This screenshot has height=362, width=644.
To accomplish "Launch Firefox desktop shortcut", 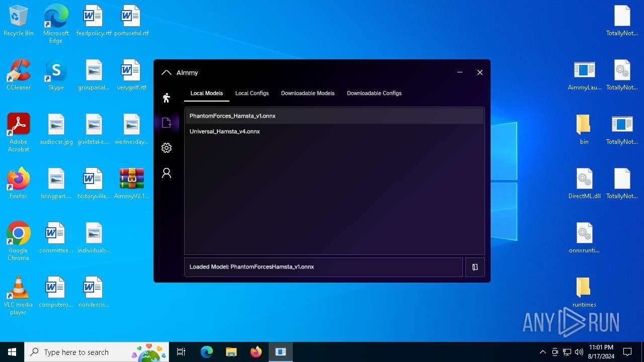I will point(19,184).
